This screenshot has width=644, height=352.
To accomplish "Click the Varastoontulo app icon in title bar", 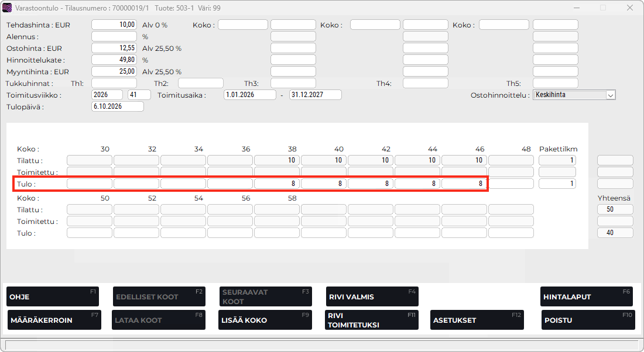I will click(x=7, y=8).
